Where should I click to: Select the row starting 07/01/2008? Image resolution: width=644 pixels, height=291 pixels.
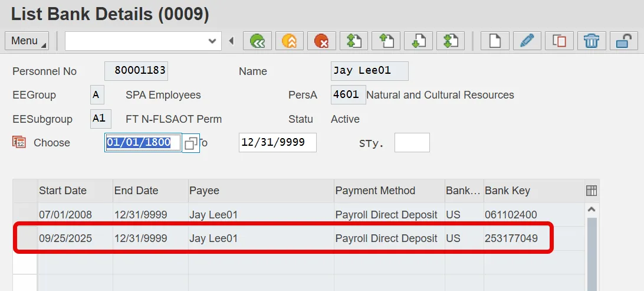tap(25, 214)
